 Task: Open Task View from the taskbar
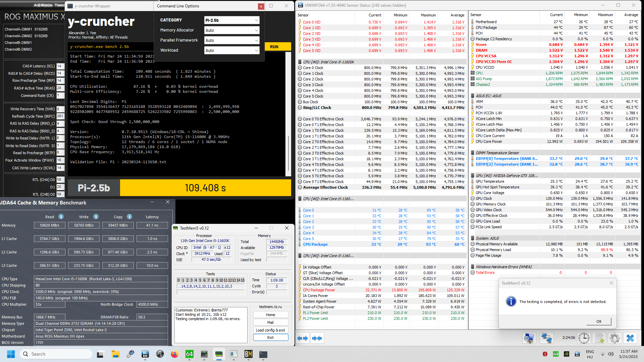pyautogui.click(x=100, y=354)
